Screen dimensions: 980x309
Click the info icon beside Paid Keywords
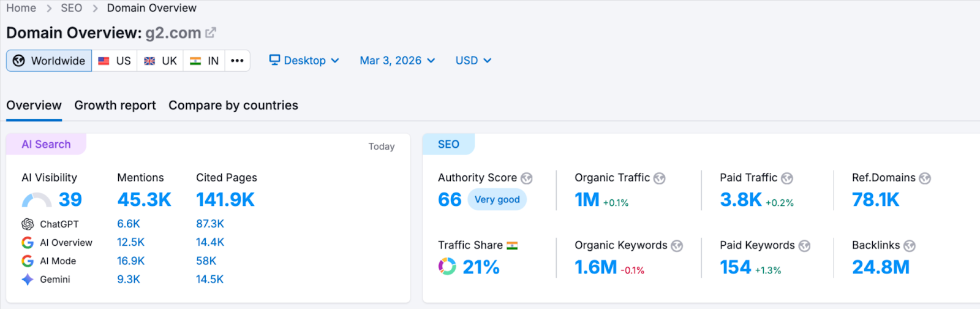click(x=804, y=246)
